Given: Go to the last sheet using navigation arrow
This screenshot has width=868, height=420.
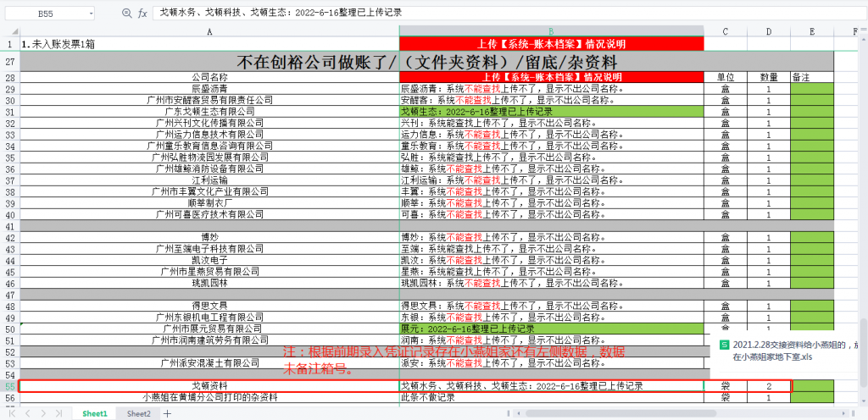Looking at the screenshot, I should tap(59, 413).
